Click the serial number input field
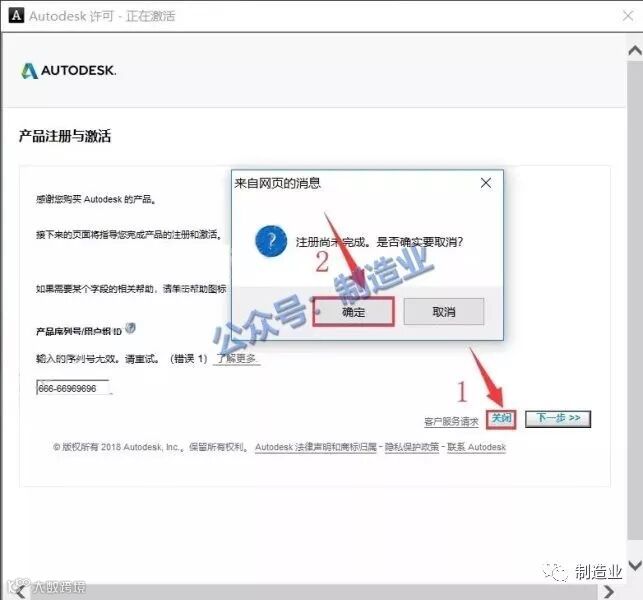This screenshot has height=600, width=643. [73, 388]
